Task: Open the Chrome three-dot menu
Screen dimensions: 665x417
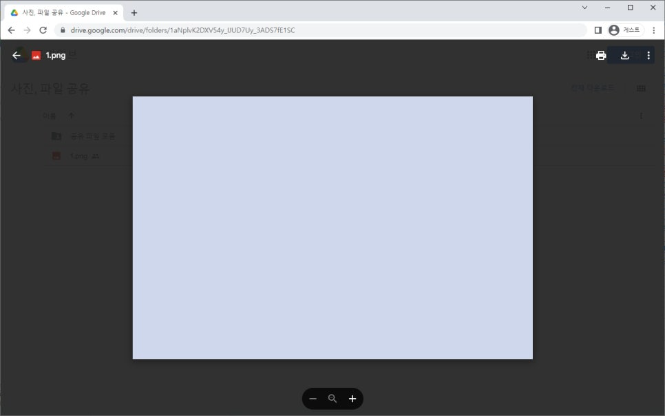Action: [653, 30]
